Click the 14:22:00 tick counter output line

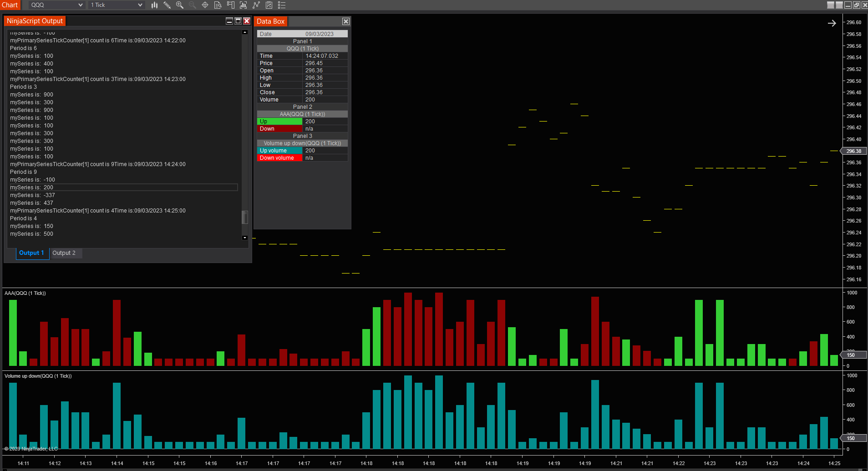98,41
